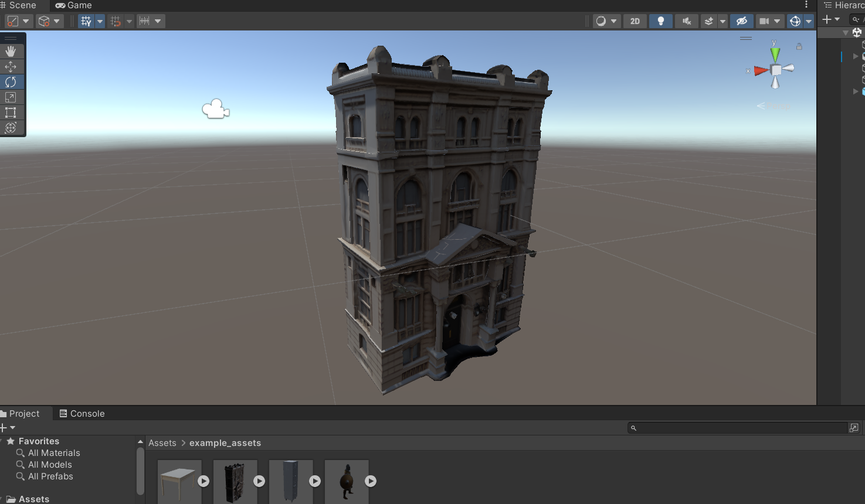Unmute scene audio

click(x=686, y=21)
